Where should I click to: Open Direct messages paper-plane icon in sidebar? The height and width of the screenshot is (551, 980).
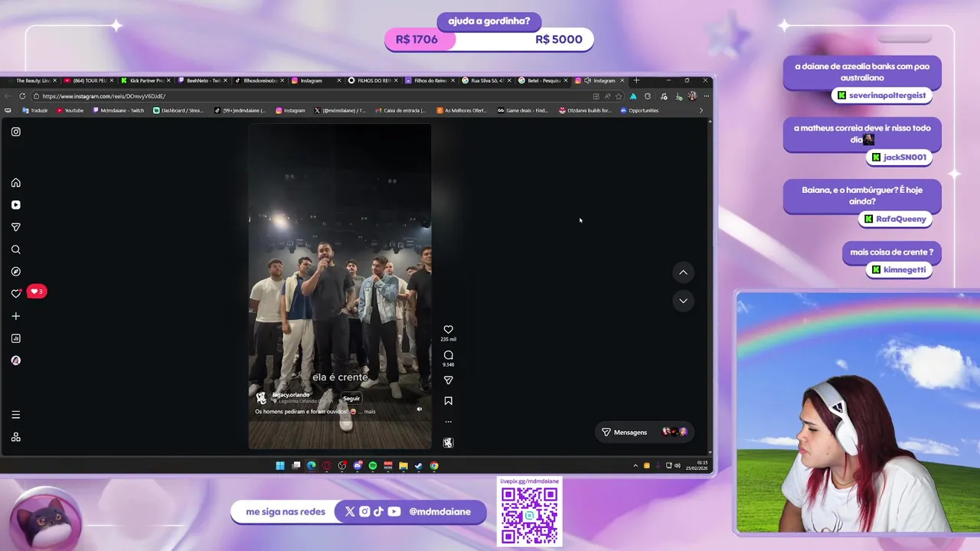tap(15, 227)
